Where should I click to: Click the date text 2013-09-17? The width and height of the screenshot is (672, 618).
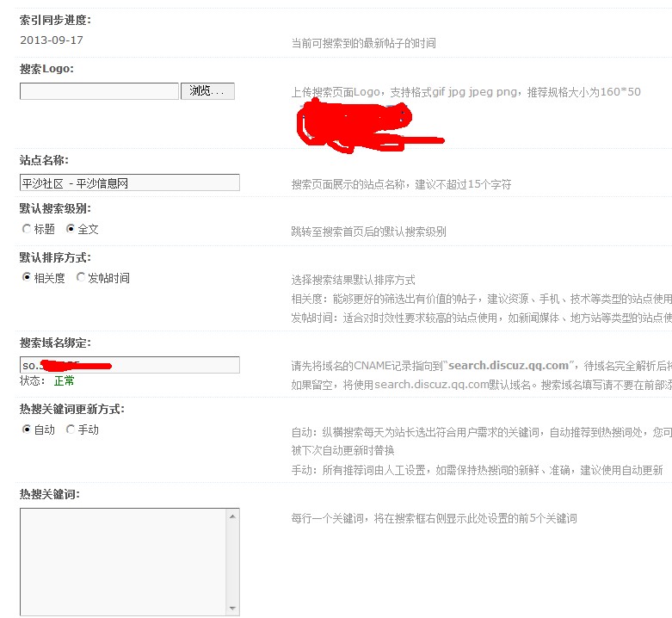[52, 40]
